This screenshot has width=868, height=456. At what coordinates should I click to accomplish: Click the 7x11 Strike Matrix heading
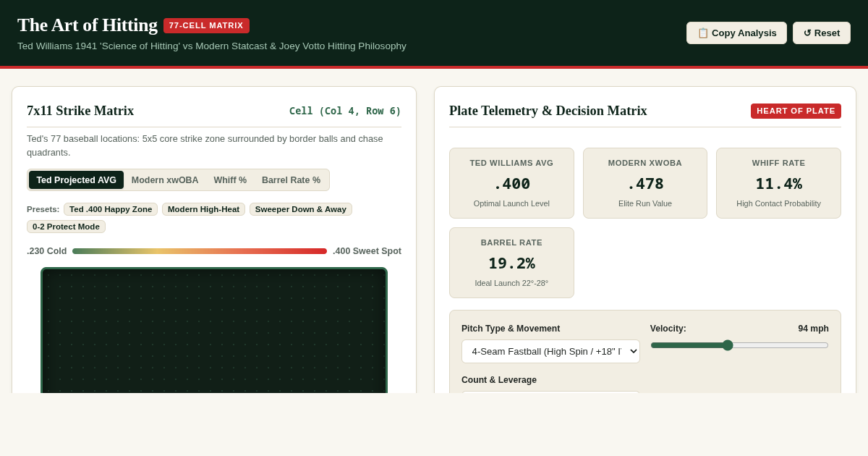(80, 111)
